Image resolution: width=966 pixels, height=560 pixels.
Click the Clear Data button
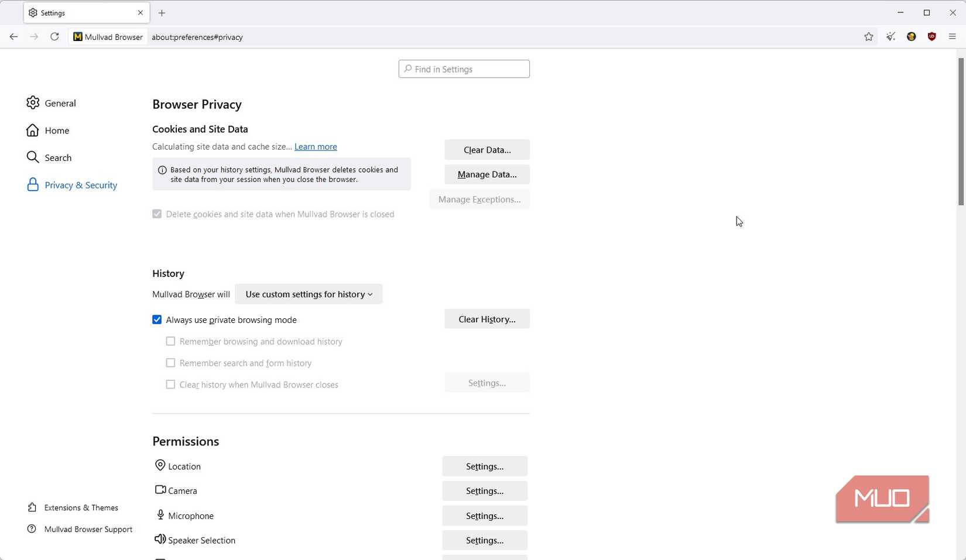(487, 150)
